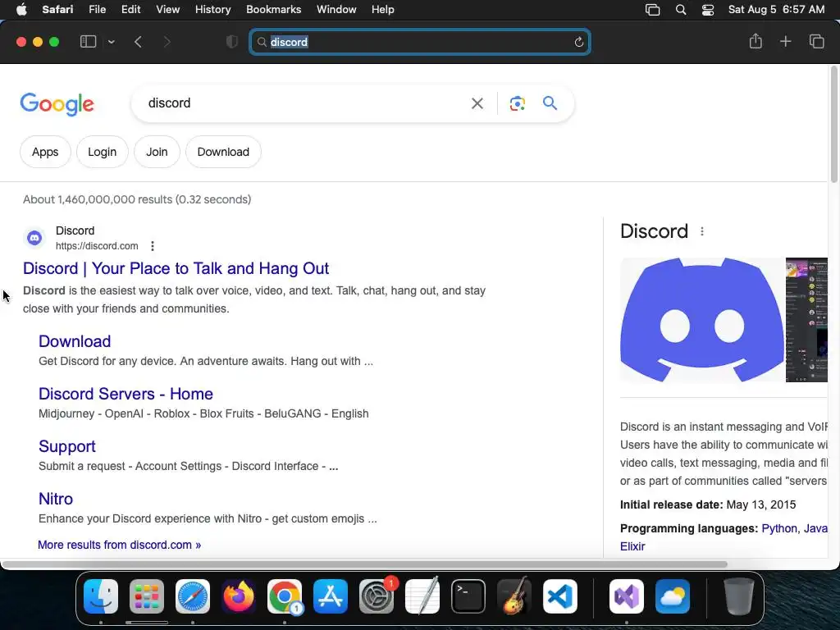This screenshot has width=840, height=630.
Task: Open Safari Share menu
Action: click(756, 41)
